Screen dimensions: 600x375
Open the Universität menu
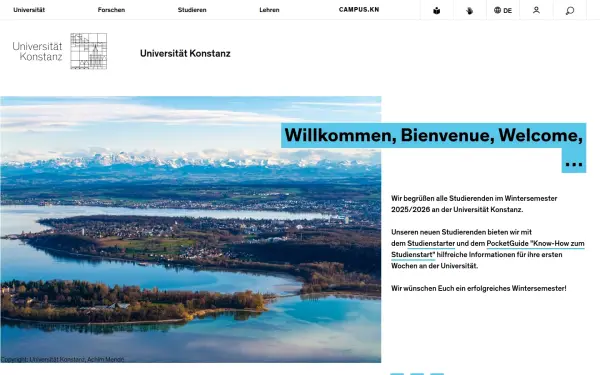[x=29, y=10]
